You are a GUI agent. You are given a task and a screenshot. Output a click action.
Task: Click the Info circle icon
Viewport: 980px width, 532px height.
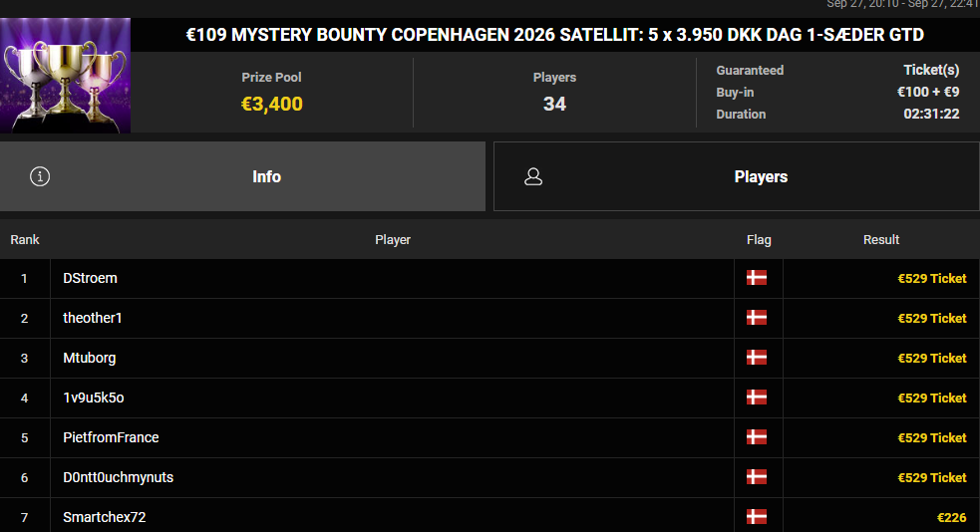point(40,176)
